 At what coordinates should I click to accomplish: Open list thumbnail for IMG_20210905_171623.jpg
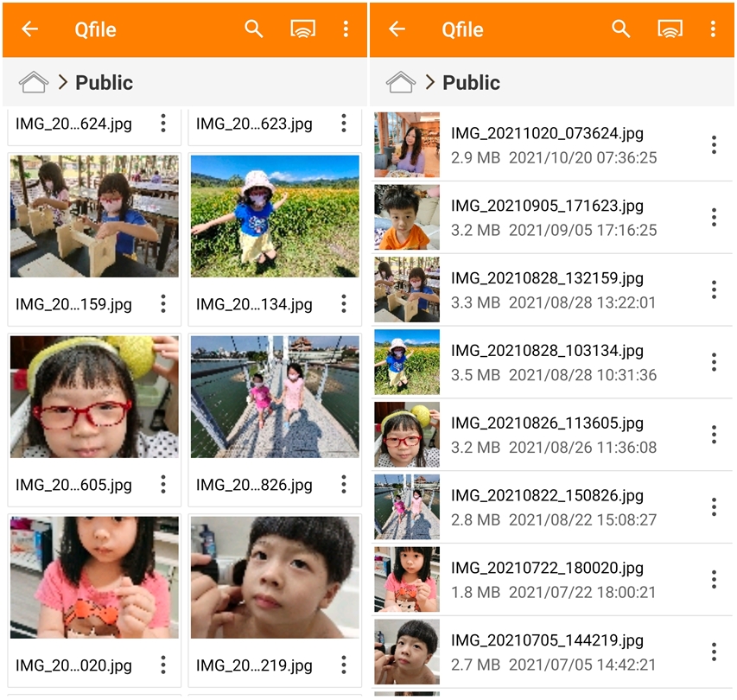[407, 217]
